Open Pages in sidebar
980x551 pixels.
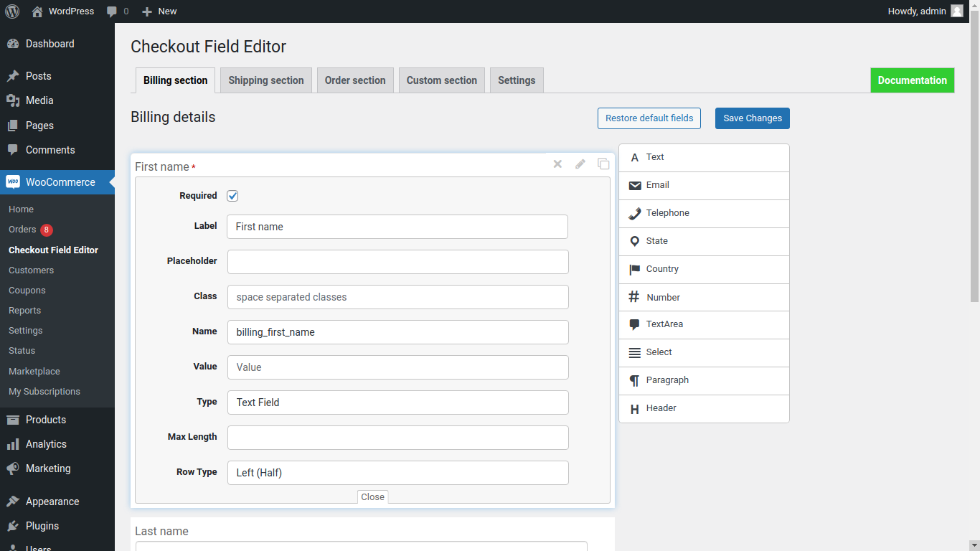click(57, 126)
